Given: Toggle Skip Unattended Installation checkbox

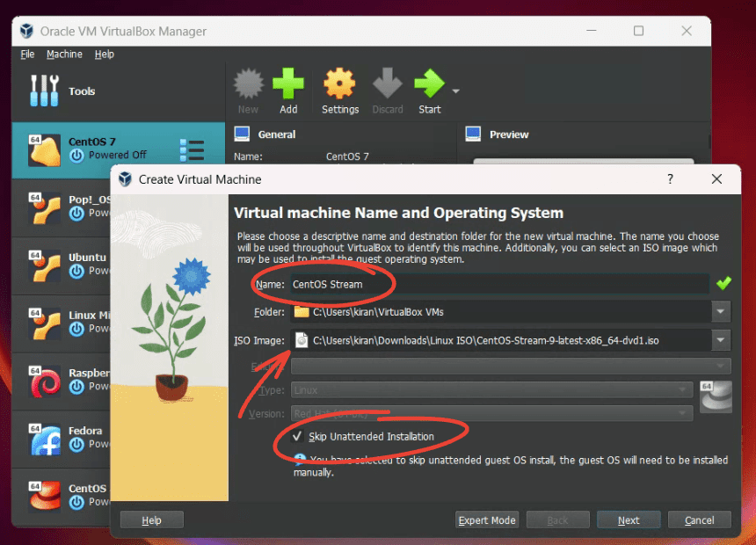Looking at the screenshot, I should coord(297,436).
